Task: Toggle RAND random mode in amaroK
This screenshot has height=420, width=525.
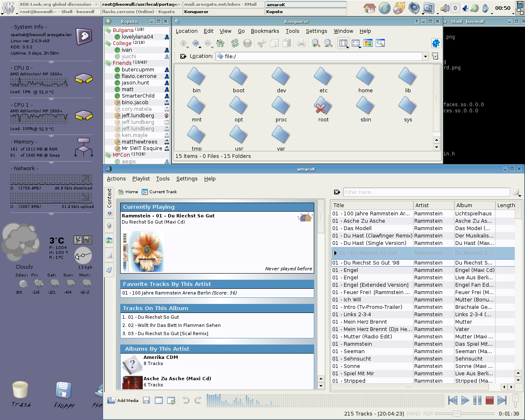Action: (413, 413)
